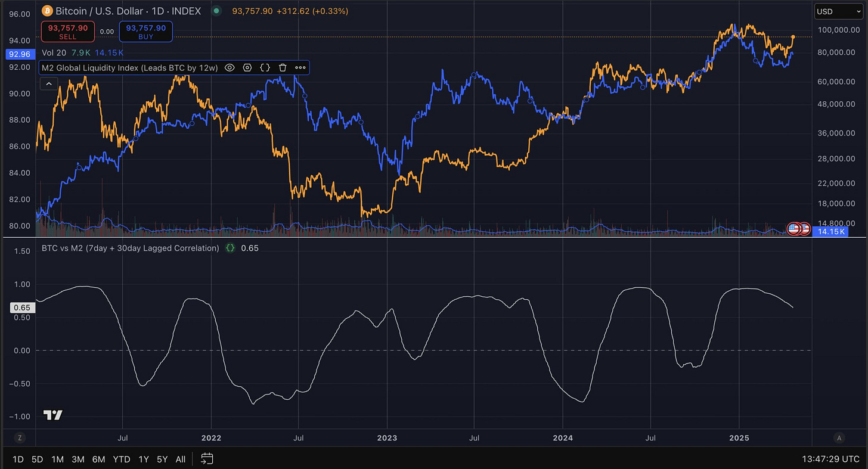This screenshot has width=868, height=469.
Task: Click the 2025 label on time axis
Action: pyautogui.click(x=739, y=438)
